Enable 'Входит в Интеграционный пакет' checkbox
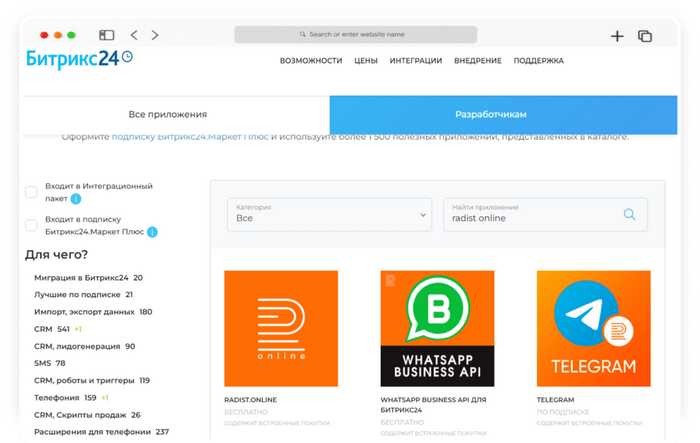The height and width of the screenshot is (443, 700). pyautogui.click(x=31, y=192)
